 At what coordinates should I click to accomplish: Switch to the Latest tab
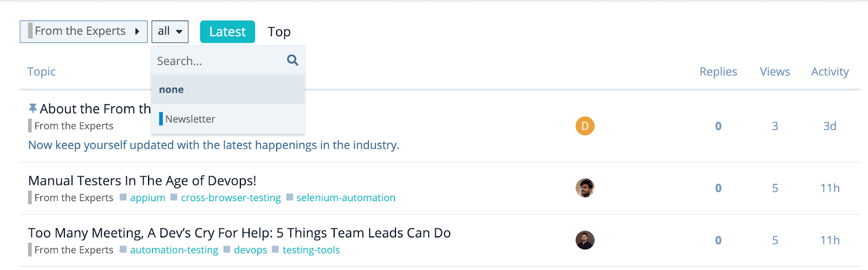[227, 32]
